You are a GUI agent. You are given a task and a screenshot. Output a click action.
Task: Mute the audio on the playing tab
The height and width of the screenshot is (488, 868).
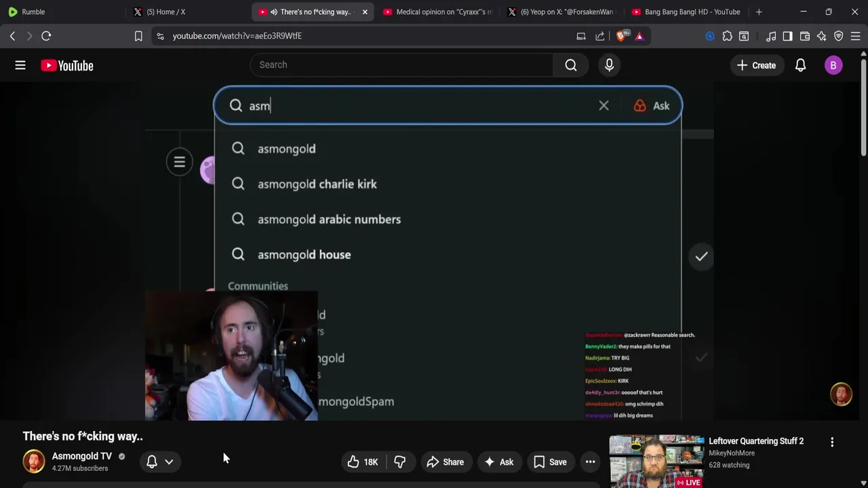pos(273,12)
